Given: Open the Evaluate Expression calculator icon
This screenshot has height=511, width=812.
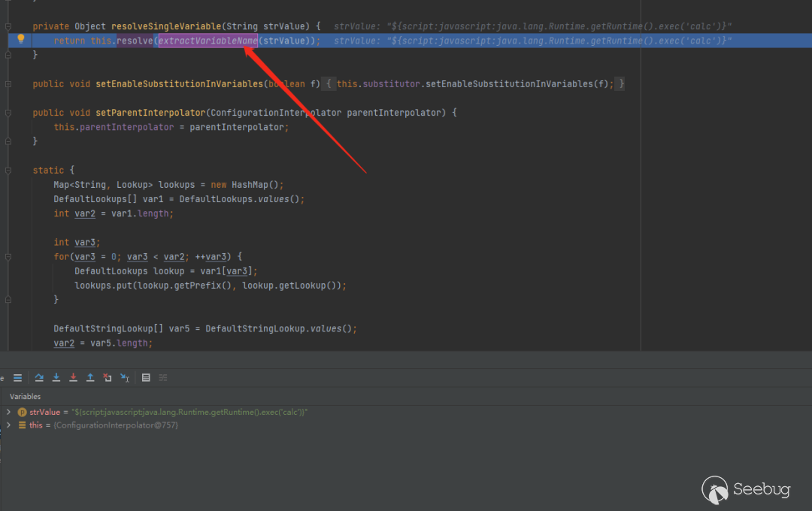Looking at the screenshot, I should point(146,378).
